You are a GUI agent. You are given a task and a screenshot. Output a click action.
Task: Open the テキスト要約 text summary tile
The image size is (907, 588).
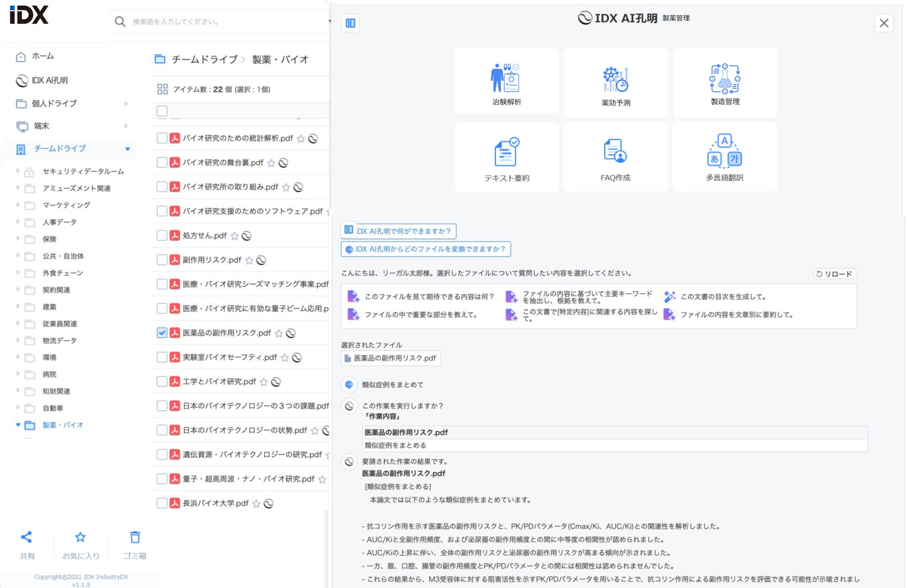point(507,158)
